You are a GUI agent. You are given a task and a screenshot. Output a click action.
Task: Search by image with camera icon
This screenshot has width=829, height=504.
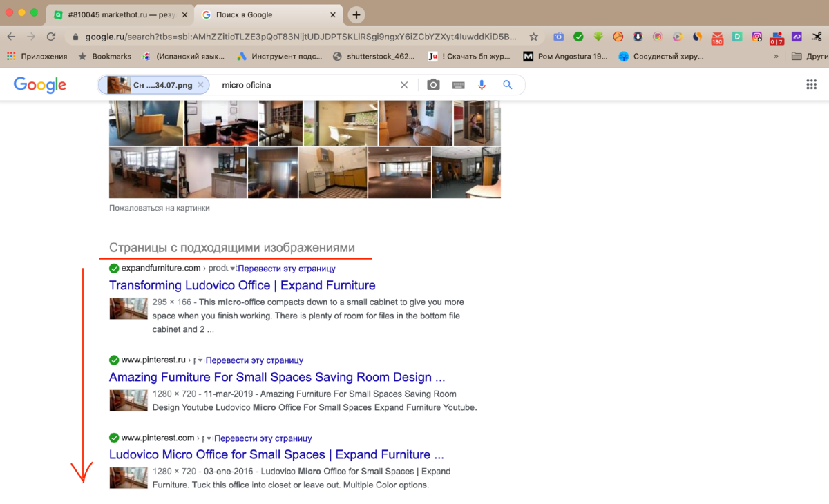(433, 85)
